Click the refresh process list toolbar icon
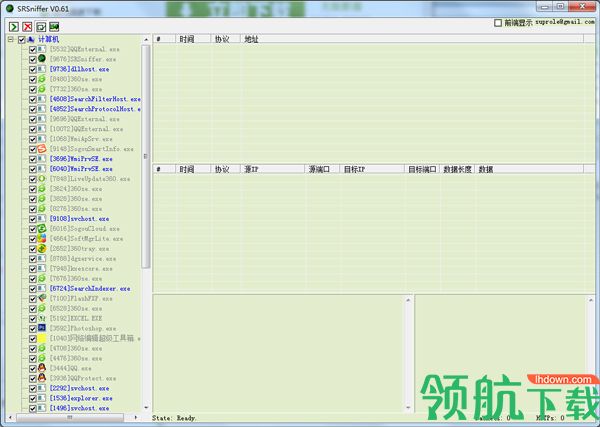The width and height of the screenshot is (600, 427). pos(41,26)
